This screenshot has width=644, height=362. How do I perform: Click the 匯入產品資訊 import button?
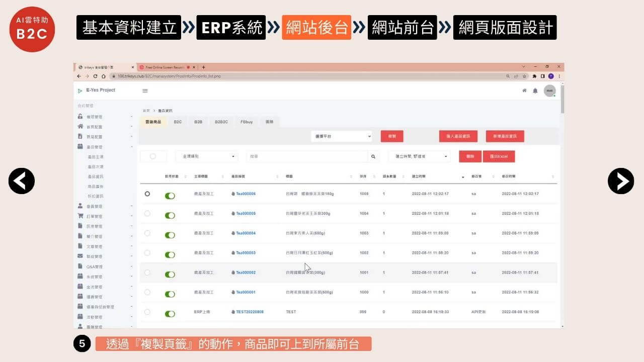pyautogui.click(x=458, y=136)
